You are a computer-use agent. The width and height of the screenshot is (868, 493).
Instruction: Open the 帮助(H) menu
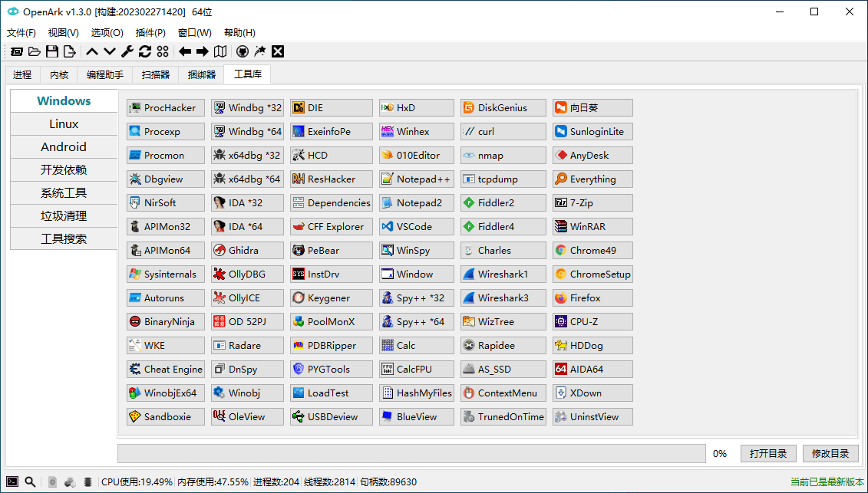(239, 33)
